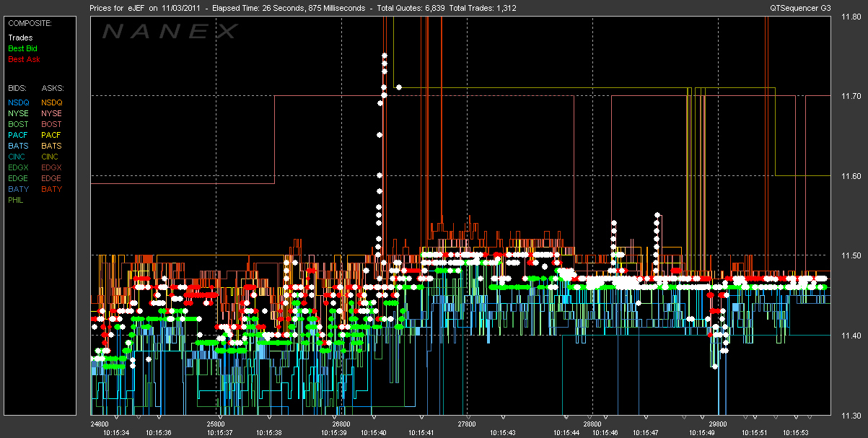Select EDGE in the ASKS column
The width and height of the screenshot is (868, 438).
[x=52, y=178]
